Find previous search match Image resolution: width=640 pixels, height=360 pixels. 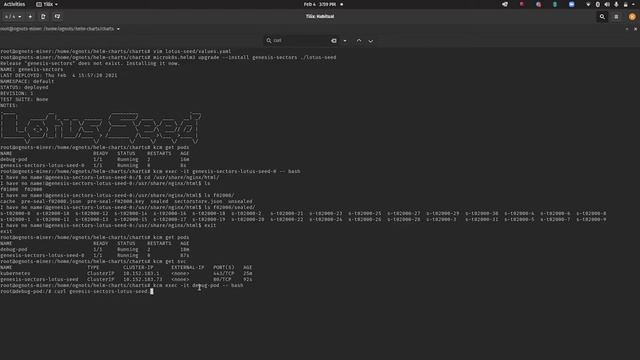(x=359, y=41)
